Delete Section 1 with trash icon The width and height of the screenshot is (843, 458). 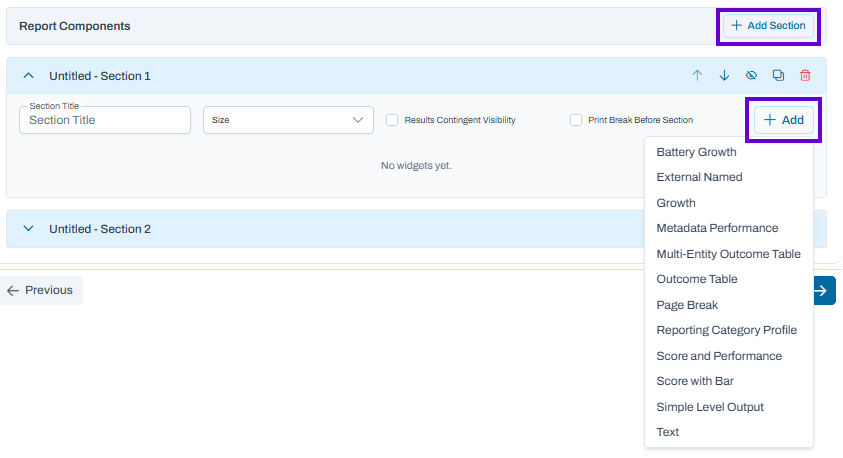click(805, 75)
